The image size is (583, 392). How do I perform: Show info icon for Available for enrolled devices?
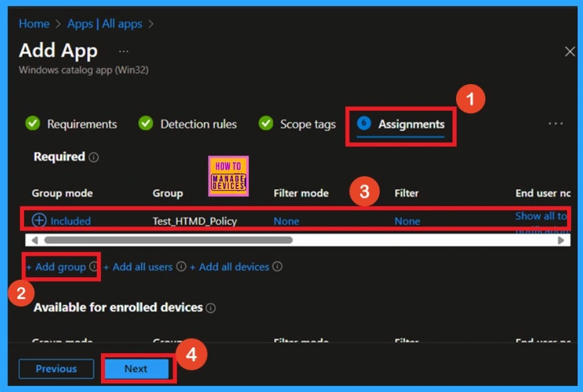click(x=211, y=308)
